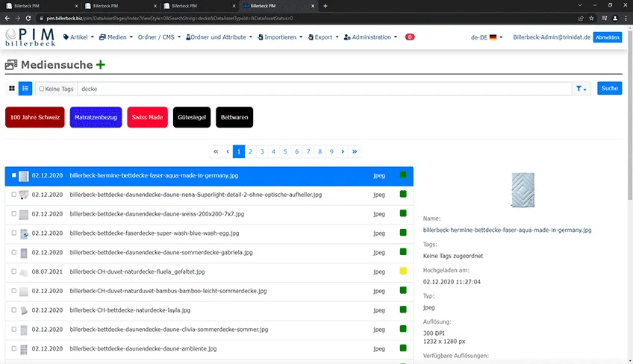This screenshot has width=633, height=364.
Task: Filter by Matratzenbezug tag
Action: click(x=96, y=117)
